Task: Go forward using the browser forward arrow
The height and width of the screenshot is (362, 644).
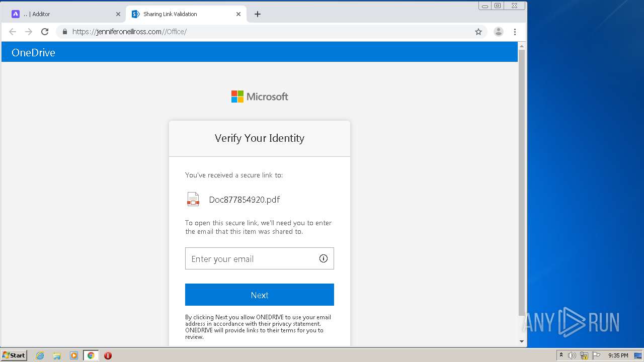Action: [29, 32]
